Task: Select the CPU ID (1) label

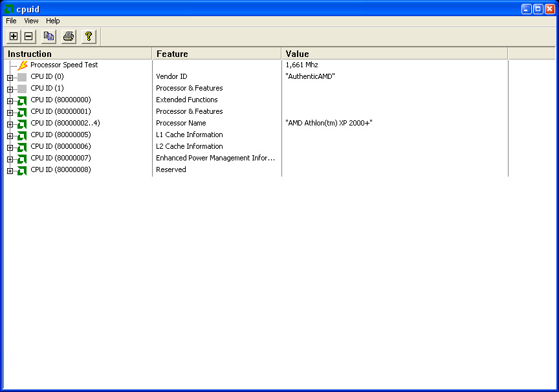Action: [47, 88]
